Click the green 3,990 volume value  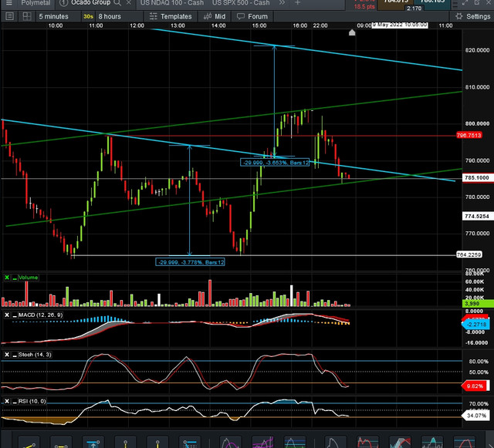(x=477, y=304)
